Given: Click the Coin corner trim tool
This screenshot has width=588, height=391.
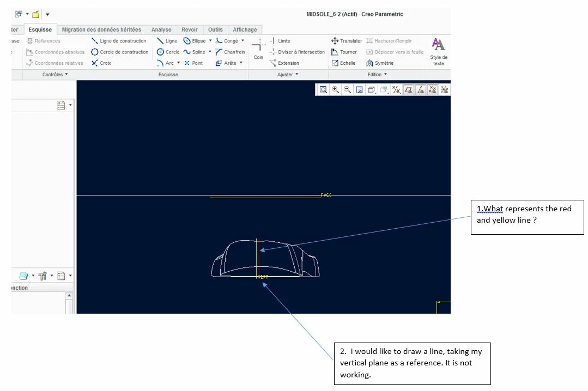Looking at the screenshot, I should 258,48.
